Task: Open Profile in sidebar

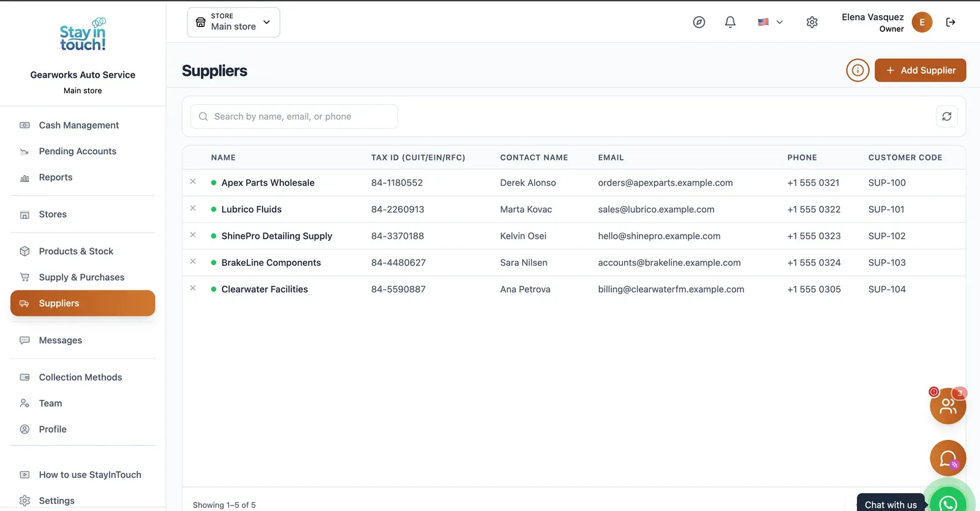Action: [83, 430]
